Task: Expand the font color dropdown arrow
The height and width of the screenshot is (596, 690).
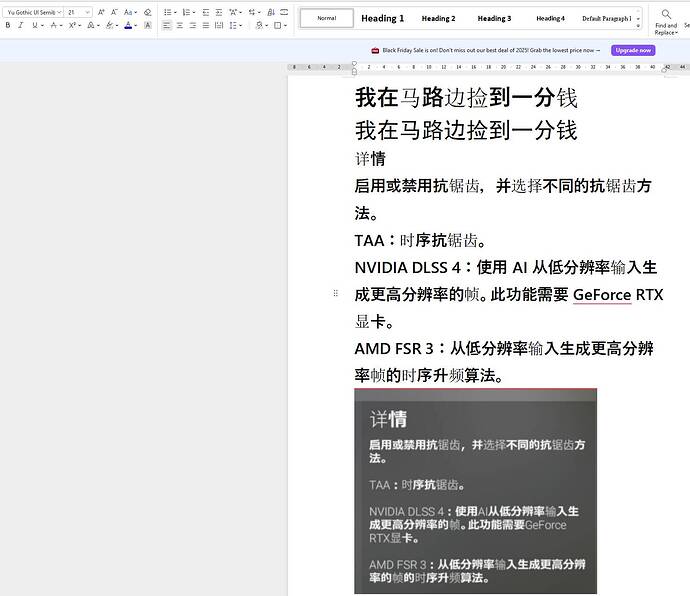Action: point(136,26)
